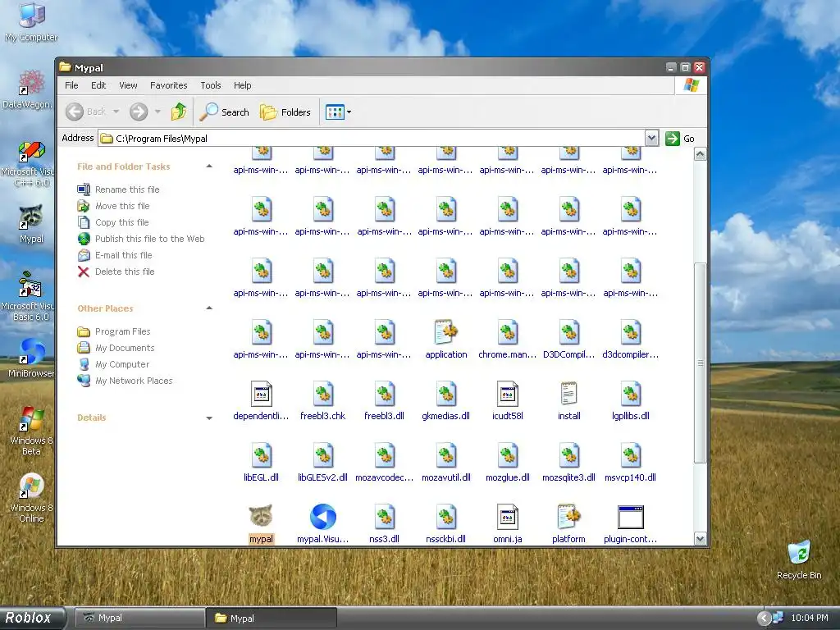The height and width of the screenshot is (630, 840).
Task: Select the libGLESv2.dll file
Action: pyautogui.click(x=323, y=462)
